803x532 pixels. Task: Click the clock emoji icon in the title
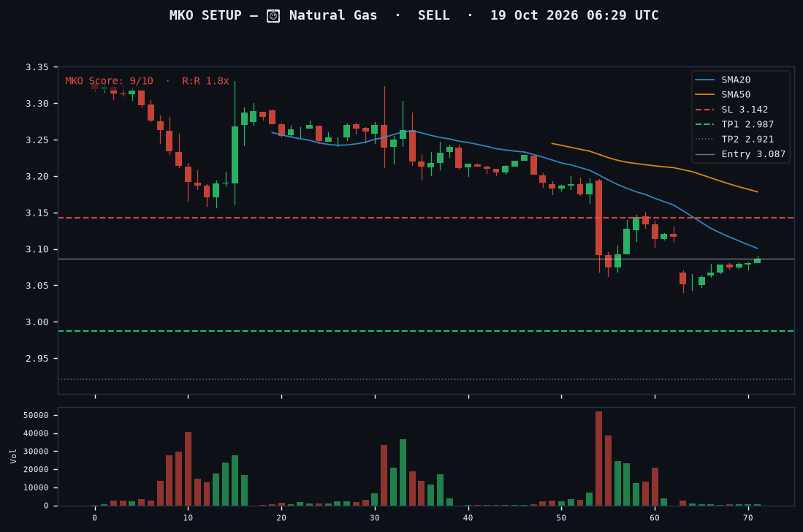(273, 16)
